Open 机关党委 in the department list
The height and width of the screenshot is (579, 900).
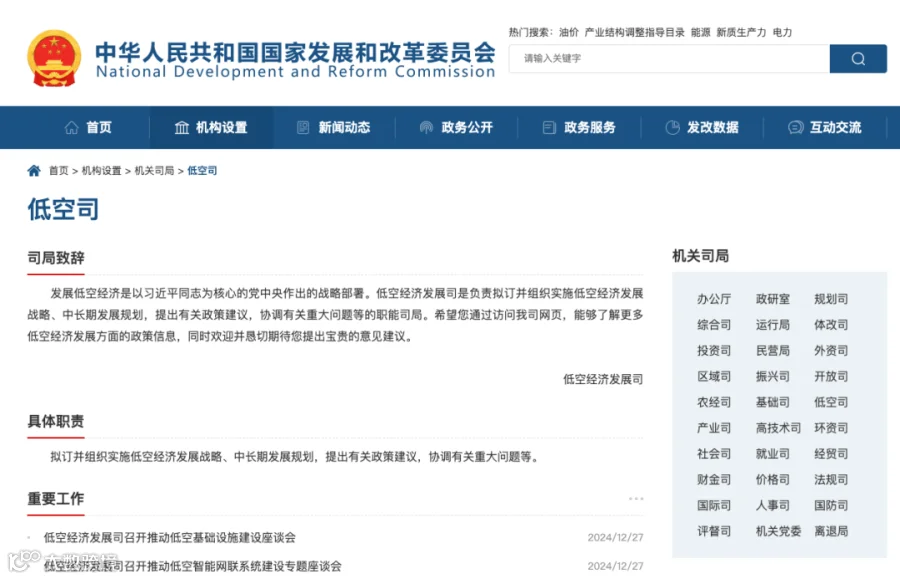pyautogui.click(x=778, y=531)
